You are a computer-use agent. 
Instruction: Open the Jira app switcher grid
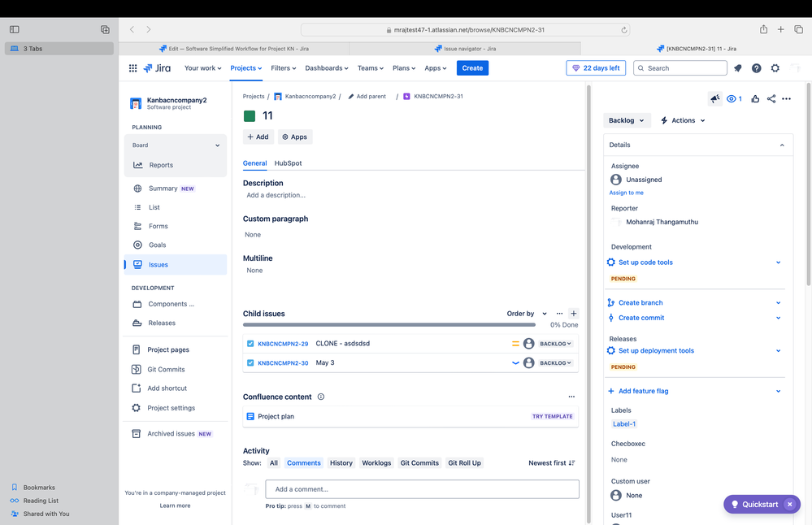point(132,67)
